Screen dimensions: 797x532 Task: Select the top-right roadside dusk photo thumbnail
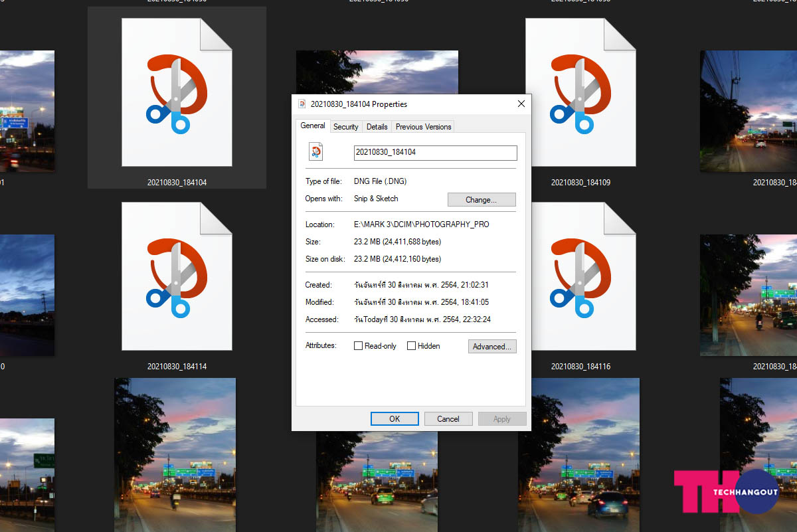coord(749,111)
